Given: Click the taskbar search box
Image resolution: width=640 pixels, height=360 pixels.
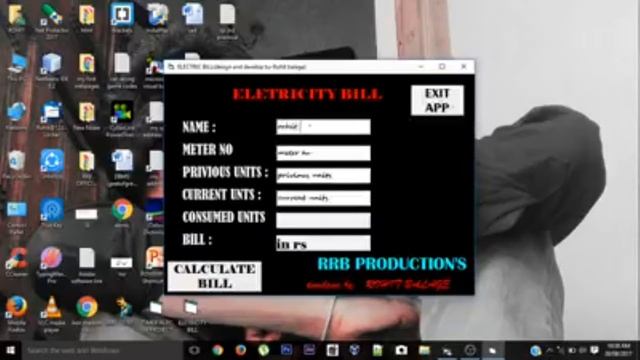Looking at the screenshot, I should point(102,350).
